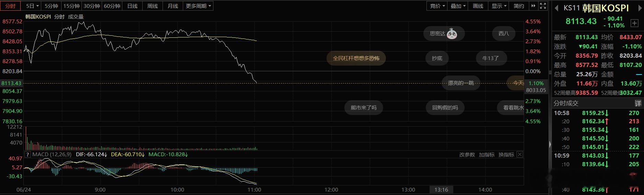Screen dimensions: 644x195
Task: Click the 均价 8433.07 value
Action: pyautogui.click(x=631, y=37)
